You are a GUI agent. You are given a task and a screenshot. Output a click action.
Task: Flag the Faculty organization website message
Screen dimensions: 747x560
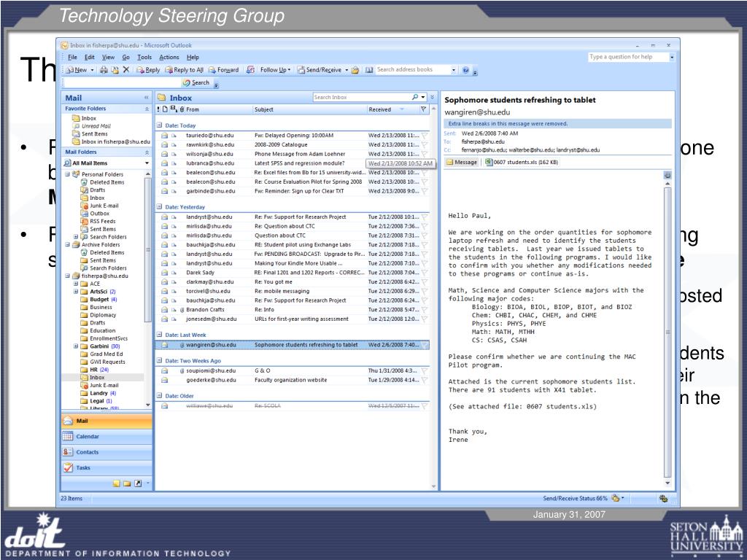click(425, 381)
